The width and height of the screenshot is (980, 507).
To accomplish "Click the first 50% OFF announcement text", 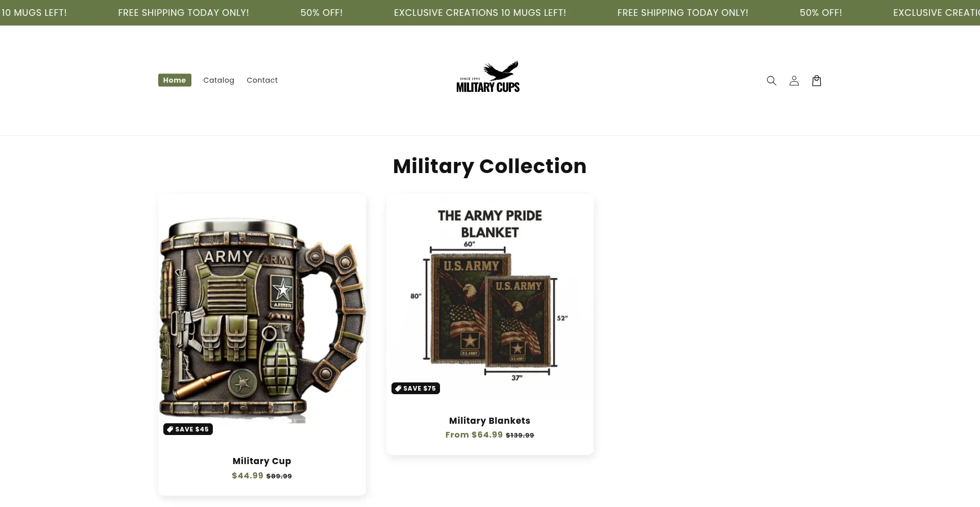I will point(322,13).
